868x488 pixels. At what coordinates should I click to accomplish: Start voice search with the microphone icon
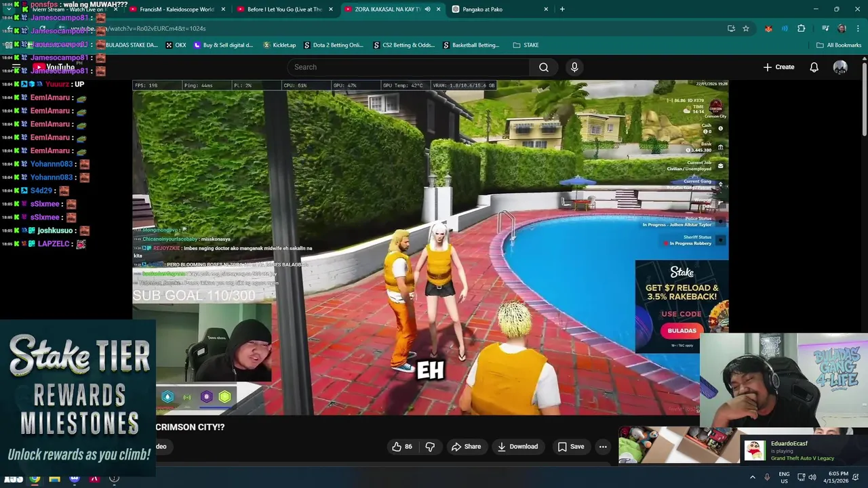click(x=574, y=67)
